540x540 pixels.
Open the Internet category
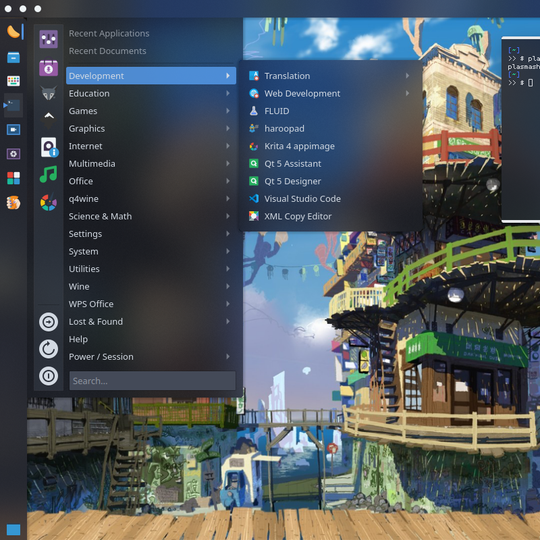pyautogui.click(x=151, y=146)
